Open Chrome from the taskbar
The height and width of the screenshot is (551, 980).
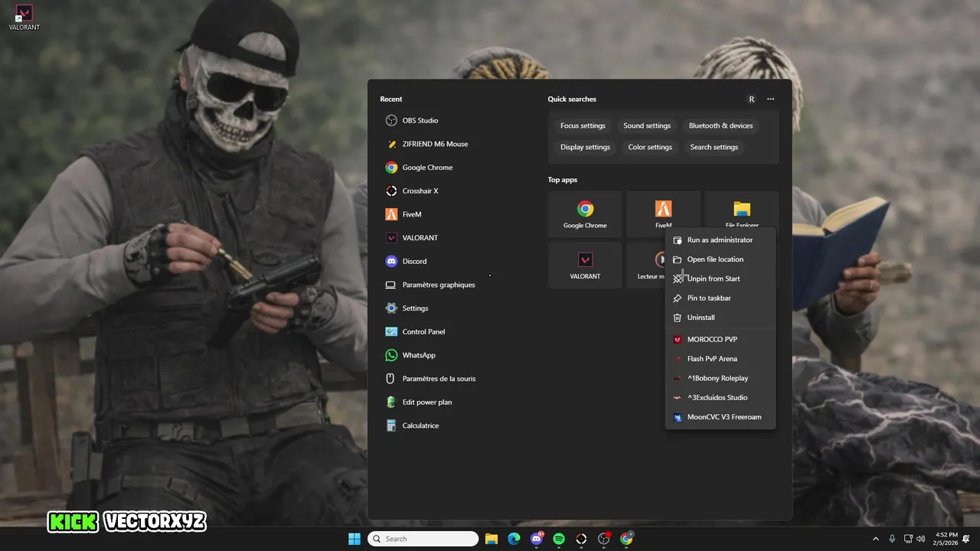point(626,539)
